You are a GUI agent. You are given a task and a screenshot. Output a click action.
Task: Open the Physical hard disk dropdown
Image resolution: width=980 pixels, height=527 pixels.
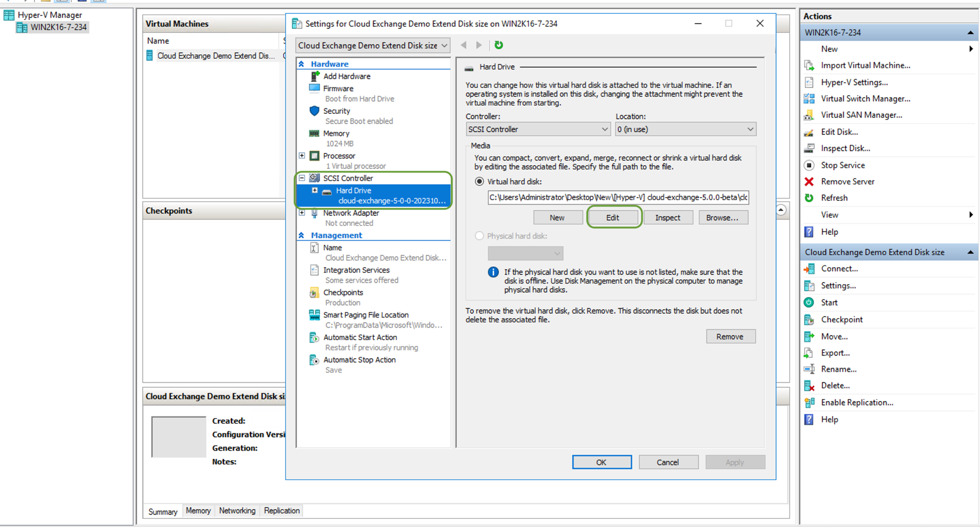(x=525, y=253)
